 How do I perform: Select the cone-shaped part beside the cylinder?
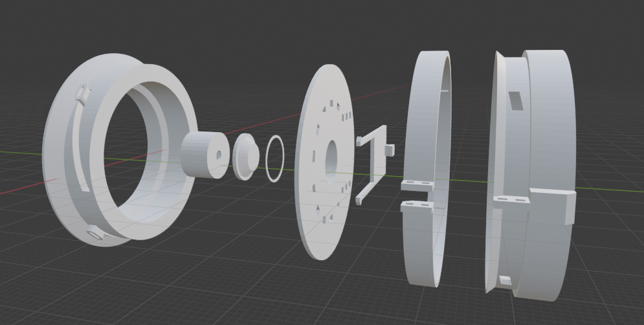coord(245,157)
